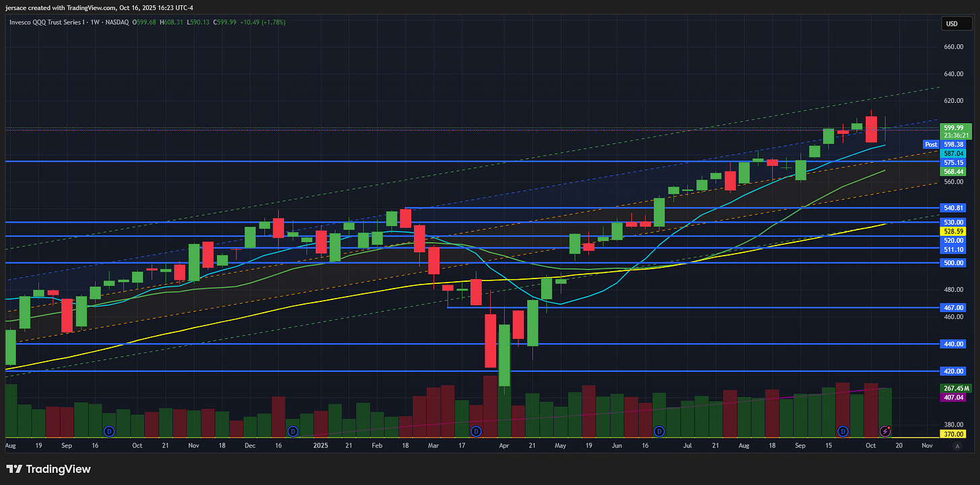Click the 511.10 level label
This screenshot has width=980, height=485.
pyautogui.click(x=954, y=249)
